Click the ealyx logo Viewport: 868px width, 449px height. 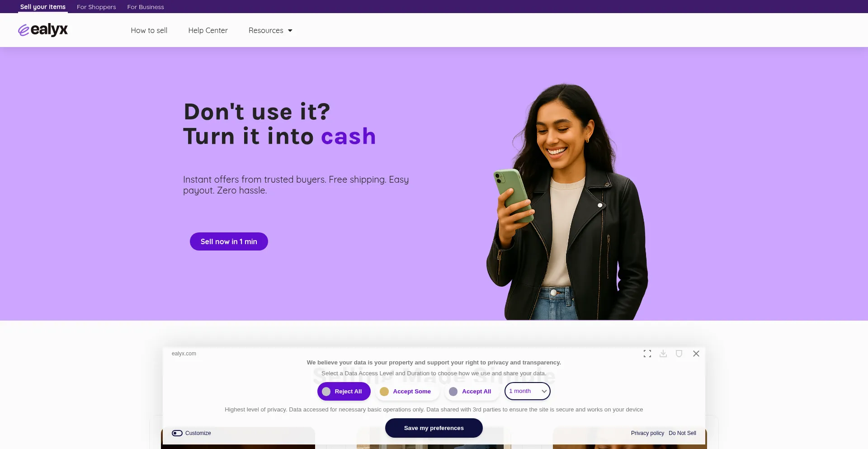(x=43, y=30)
